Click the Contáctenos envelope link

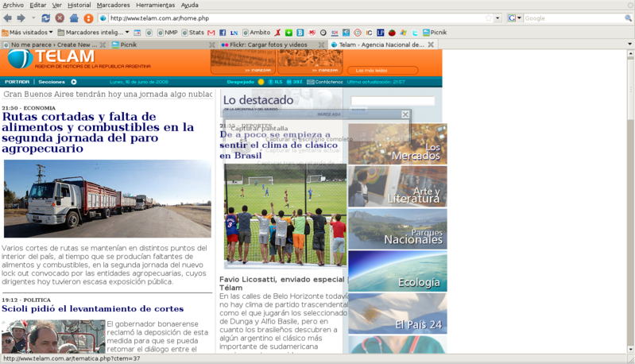[x=325, y=82]
